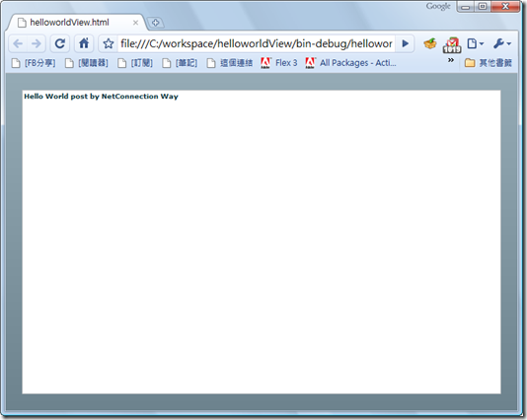The image size is (527, 420).
Task: Open the 其他書籤 bookmarks folder
Action: click(x=489, y=63)
